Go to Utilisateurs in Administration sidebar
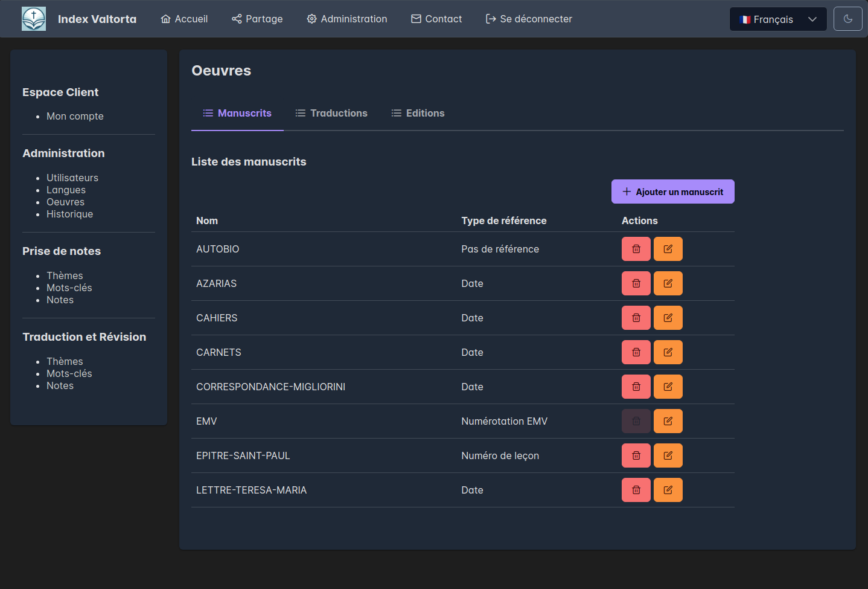Image resolution: width=868 pixels, height=589 pixels. coord(72,178)
